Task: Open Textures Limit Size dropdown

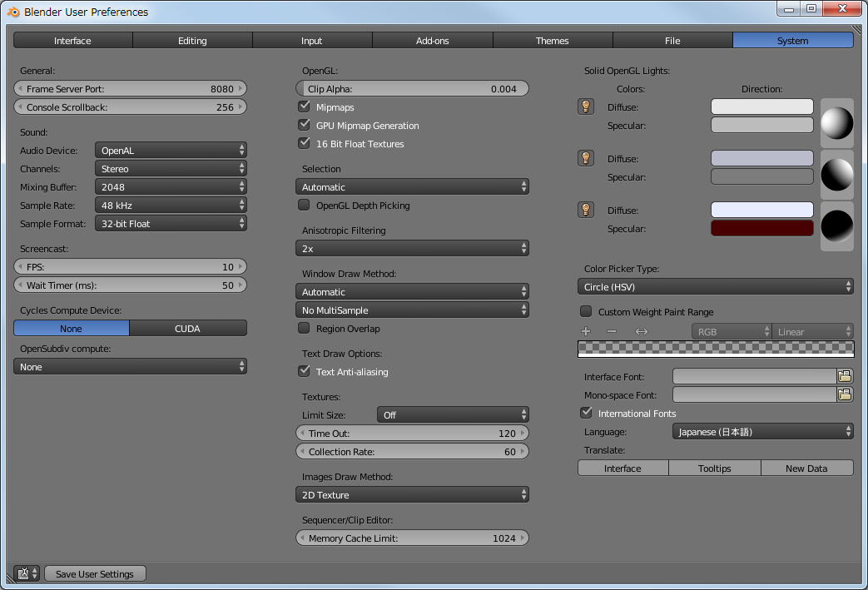Action: coord(453,414)
